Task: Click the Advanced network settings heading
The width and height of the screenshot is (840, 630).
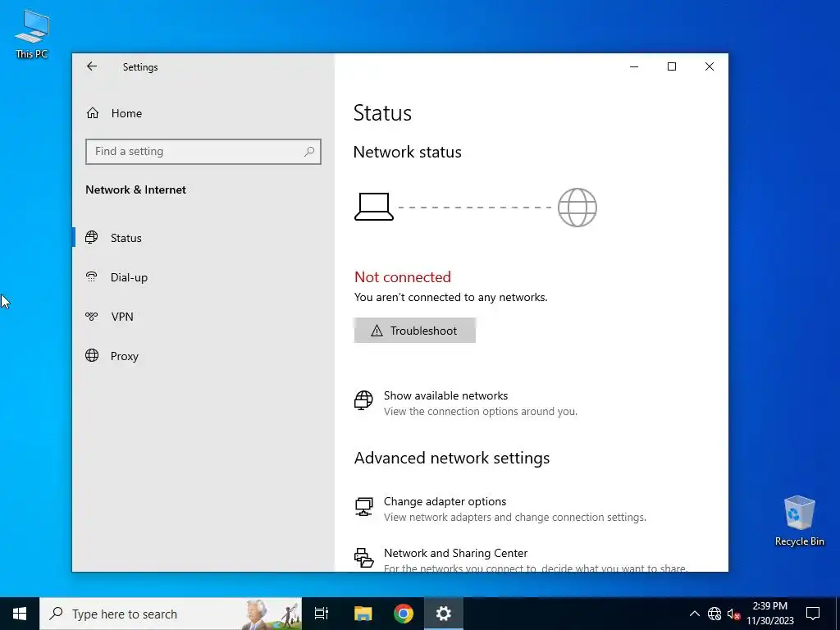Action: [452, 458]
